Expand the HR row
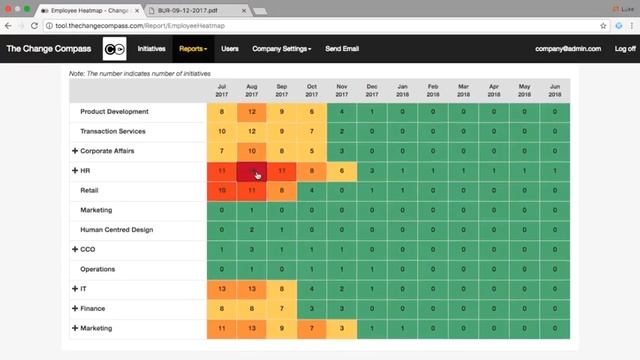 point(75,171)
